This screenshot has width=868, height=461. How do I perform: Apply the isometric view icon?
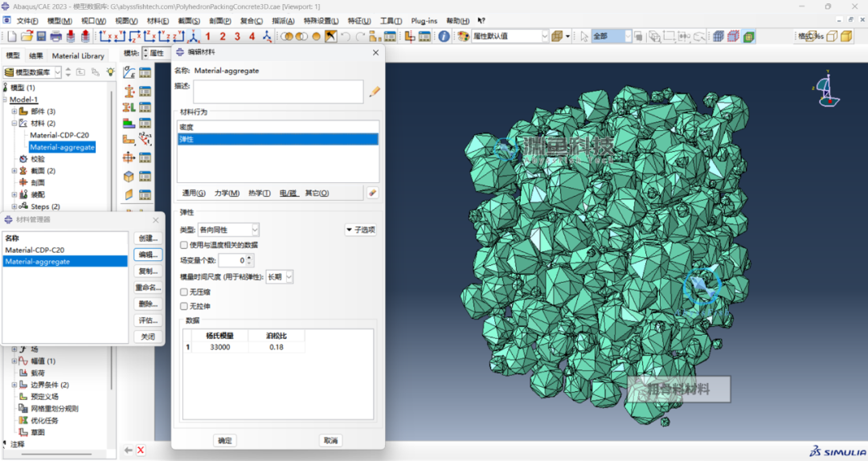(x=194, y=36)
